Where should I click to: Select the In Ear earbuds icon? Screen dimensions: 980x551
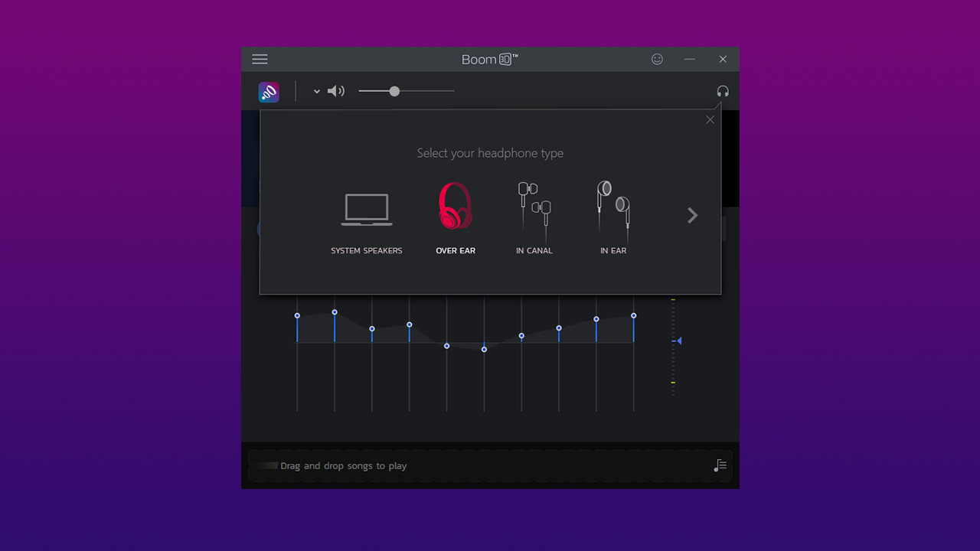613,205
